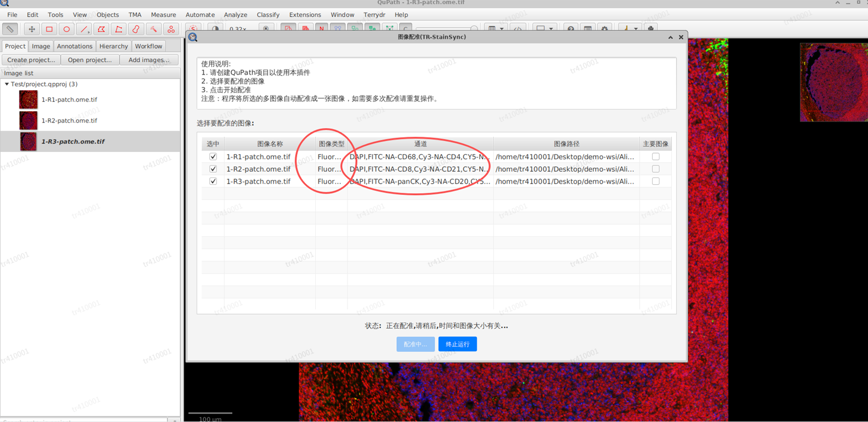Select the Rectangle annotation tool

point(49,29)
